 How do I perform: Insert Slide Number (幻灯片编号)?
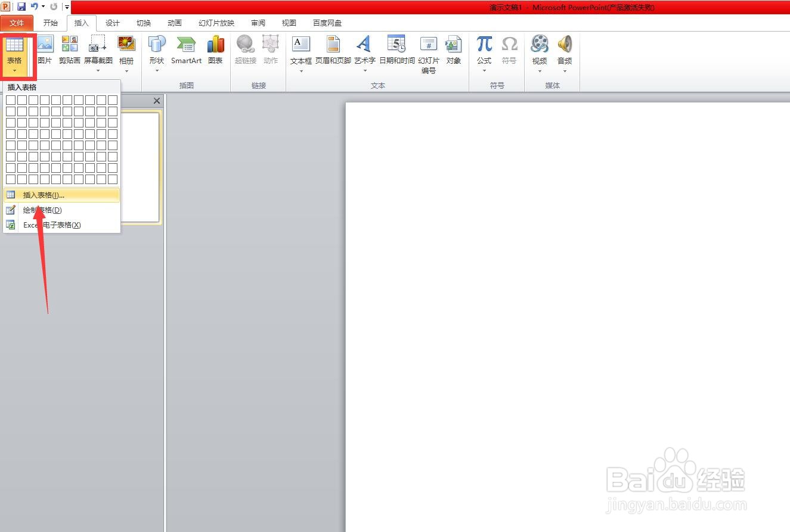[429, 55]
